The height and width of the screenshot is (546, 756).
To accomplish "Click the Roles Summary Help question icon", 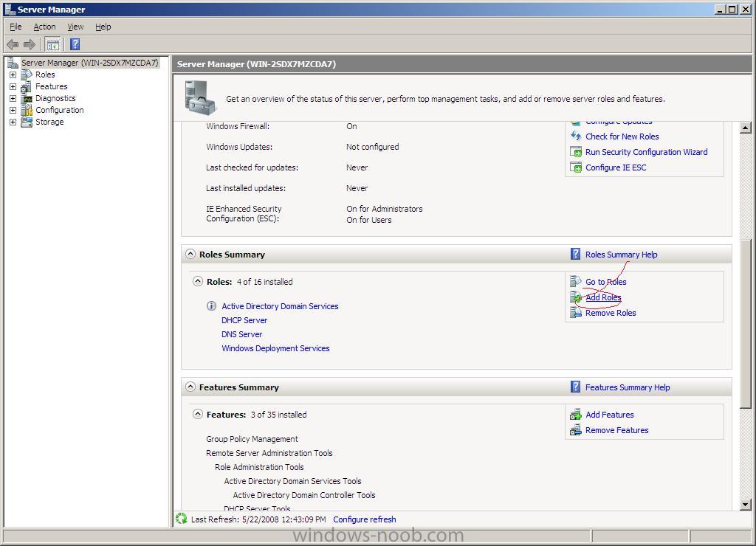I will click(x=575, y=254).
